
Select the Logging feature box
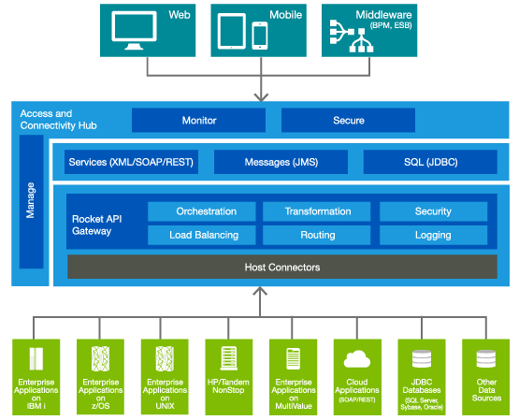[x=433, y=235]
